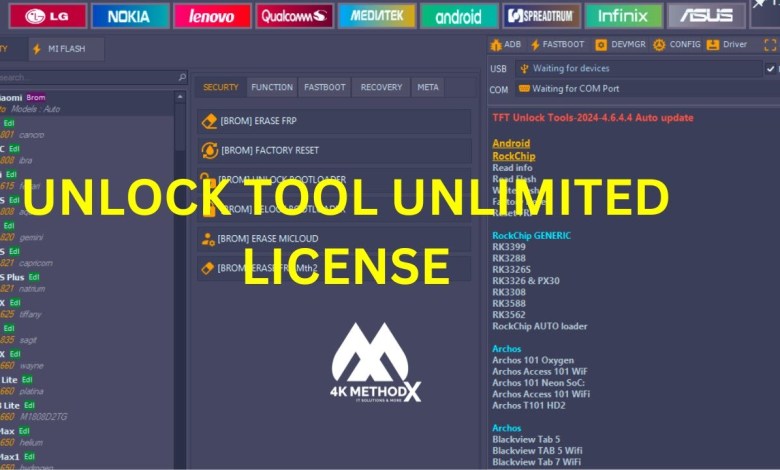Open DEVMGR device manager
Screen dimensions: 780x470
point(620,44)
